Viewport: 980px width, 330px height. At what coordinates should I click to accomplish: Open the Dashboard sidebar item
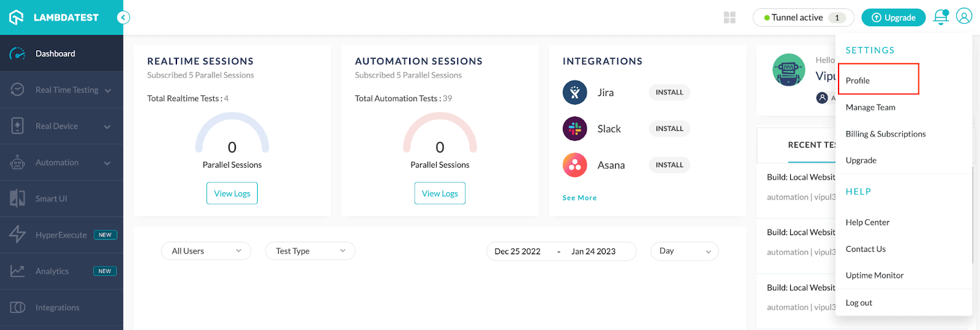click(x=61, y=53)
